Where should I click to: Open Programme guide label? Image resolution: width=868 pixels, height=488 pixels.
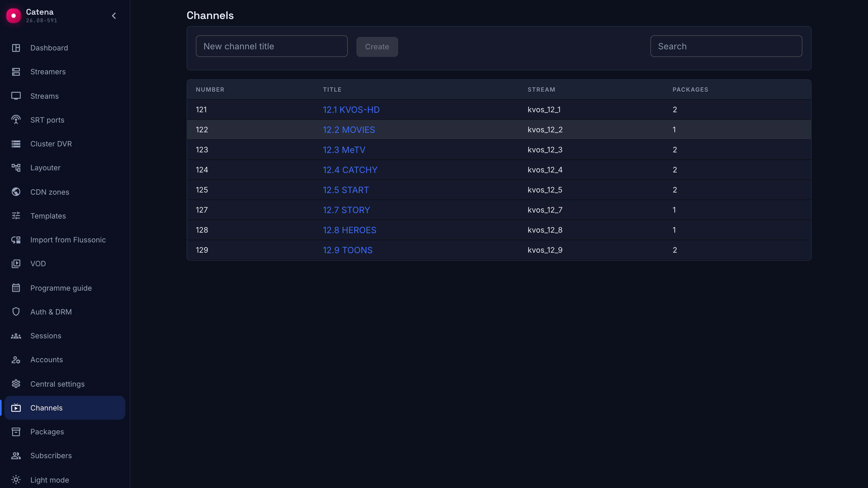pyautogui.click(x=61, y=288)
